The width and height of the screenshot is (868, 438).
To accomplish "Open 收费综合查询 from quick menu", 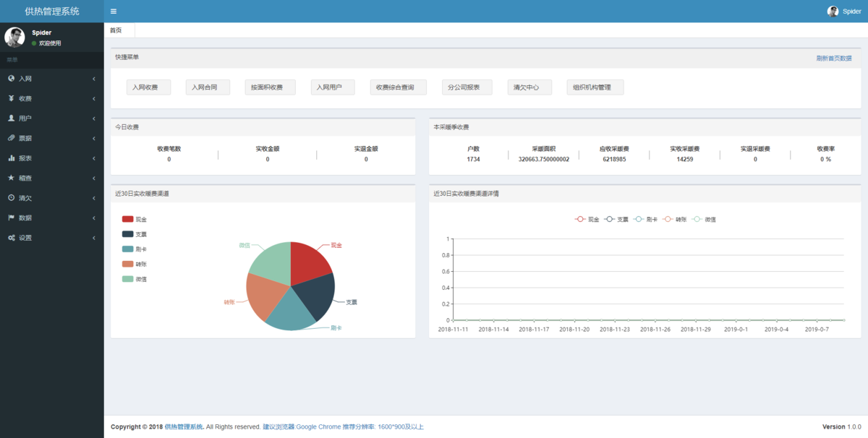I will click(398, 87).
